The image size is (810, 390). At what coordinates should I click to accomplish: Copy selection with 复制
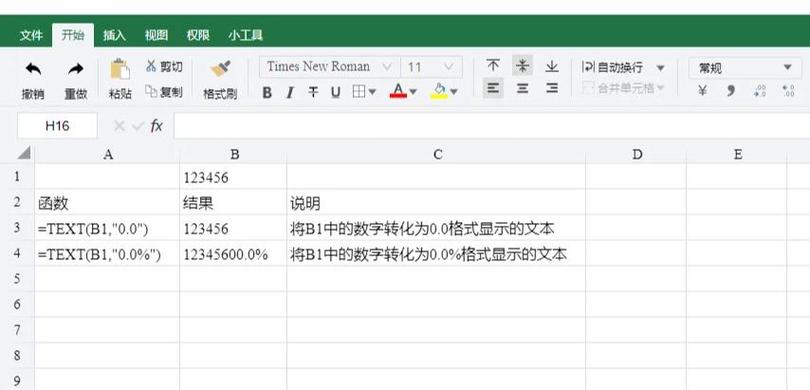[x=164, y=91]
